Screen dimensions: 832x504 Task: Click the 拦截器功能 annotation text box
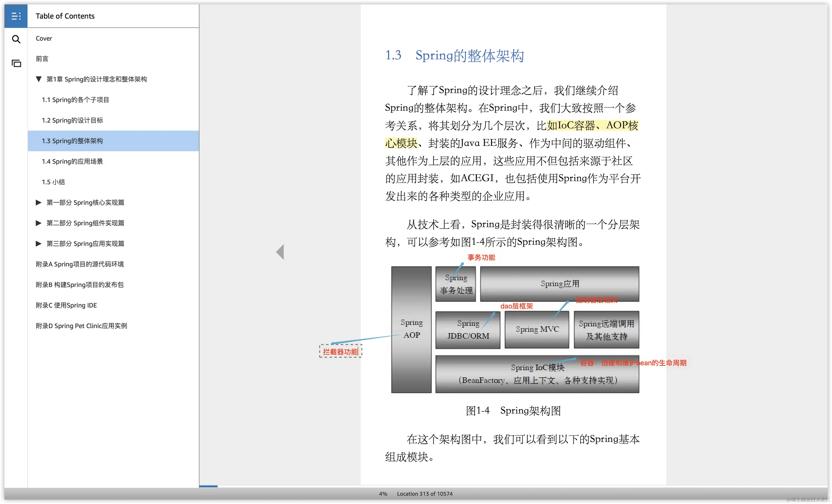point(340,351)
